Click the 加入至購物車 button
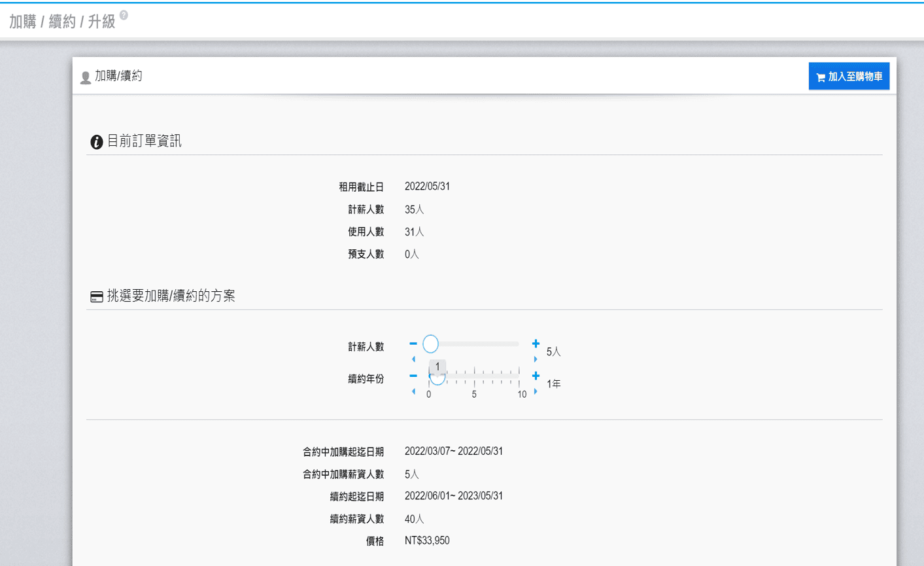Viewport: 924px width, 566px height. (849, 77)
